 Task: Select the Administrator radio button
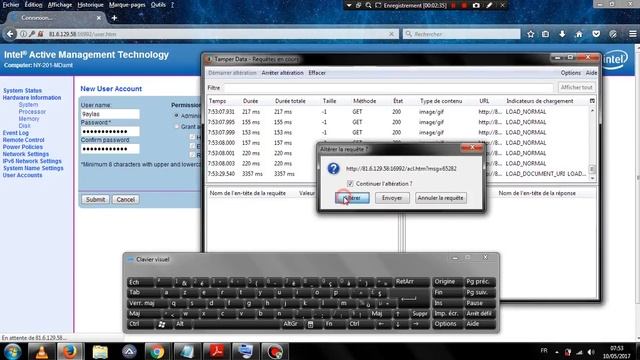177,116
